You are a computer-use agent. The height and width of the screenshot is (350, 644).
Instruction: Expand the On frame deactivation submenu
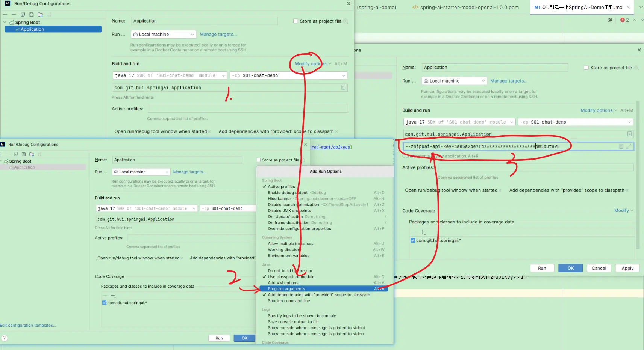[385, 223]
